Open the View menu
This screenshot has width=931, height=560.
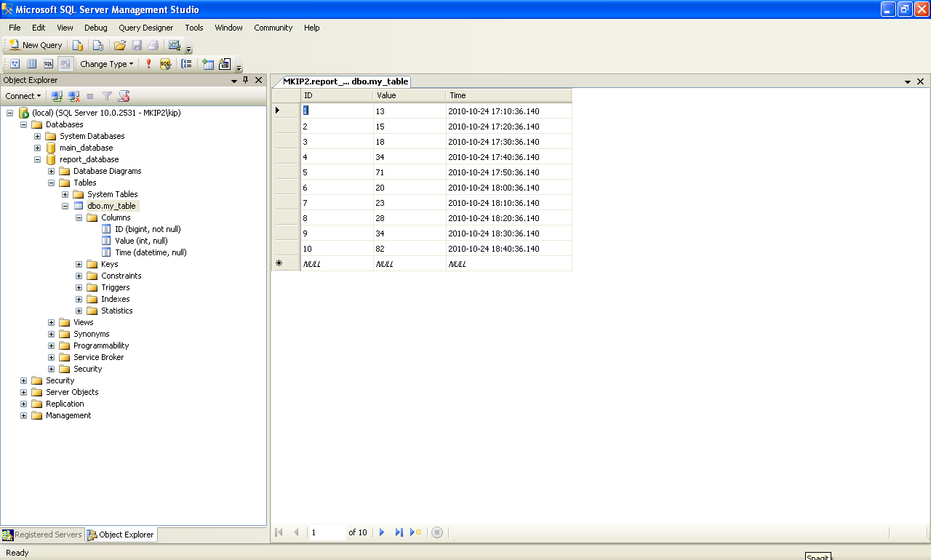65,28
